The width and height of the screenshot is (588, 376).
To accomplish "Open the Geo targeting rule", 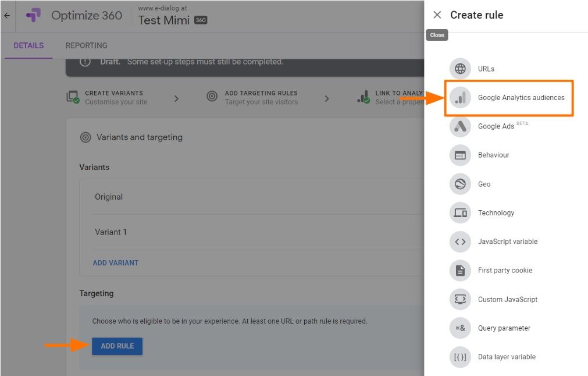I will coord(484,184).
